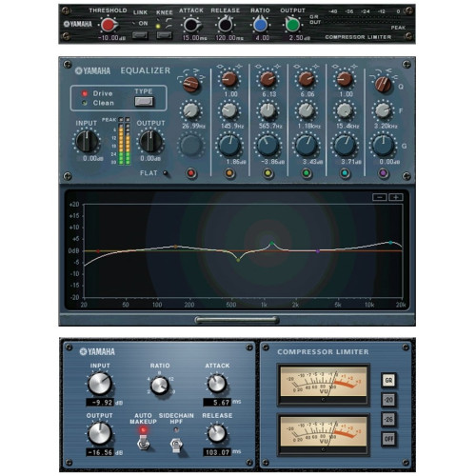Click the blue RATIO knob
476x476 pixels.
[x=260, y=25]
